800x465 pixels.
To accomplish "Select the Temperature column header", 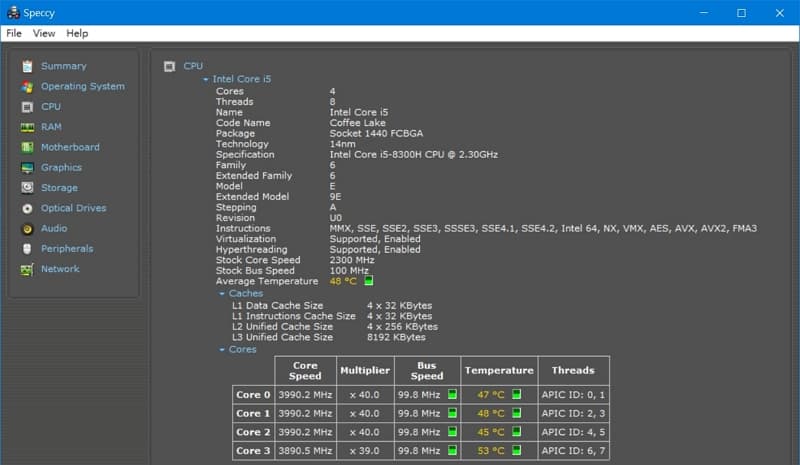I will pyautogui.click(x=499, y=371).
